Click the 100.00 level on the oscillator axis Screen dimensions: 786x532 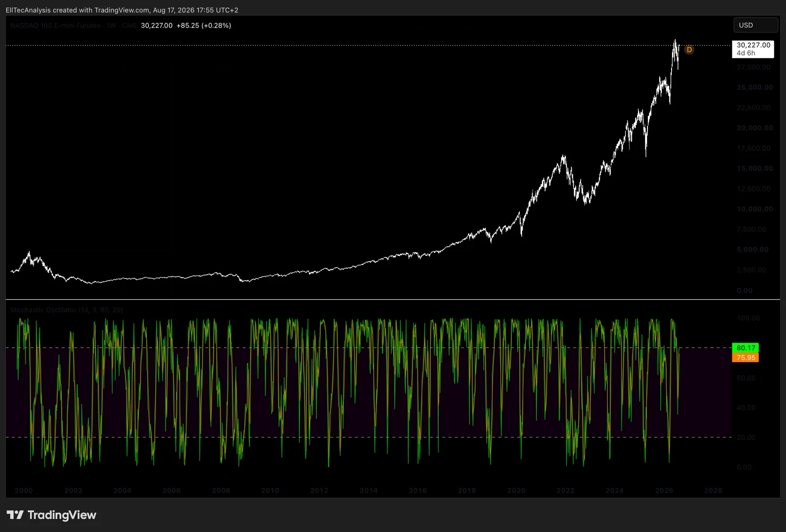(x=748, y=318)
